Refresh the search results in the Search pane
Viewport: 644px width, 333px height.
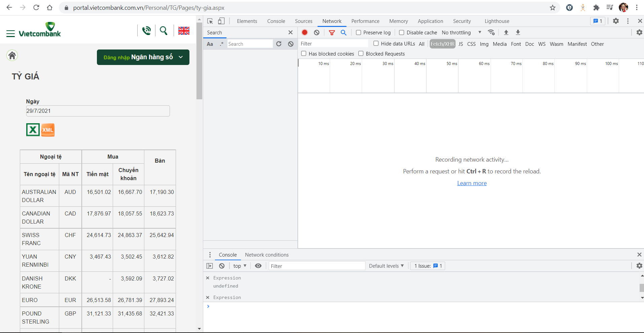[279, 44]
